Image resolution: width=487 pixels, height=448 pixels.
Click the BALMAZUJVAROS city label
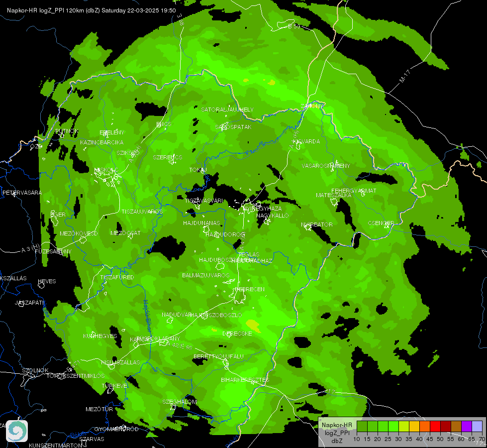click(x=205, y=275)
